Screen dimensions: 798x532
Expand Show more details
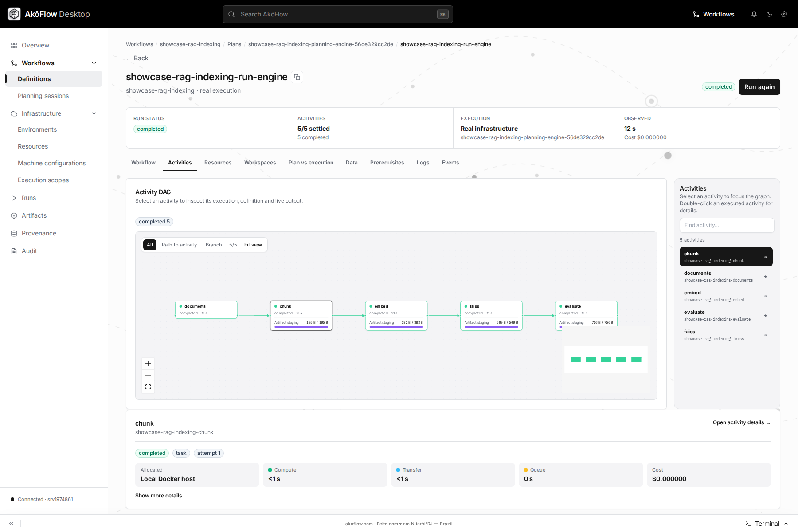(x=158, y=496)
